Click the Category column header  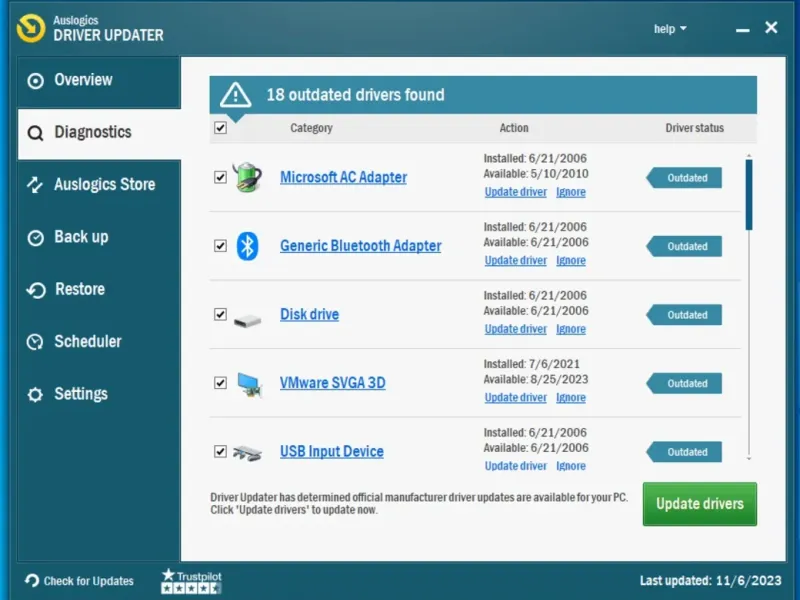(x=311, y=128)
